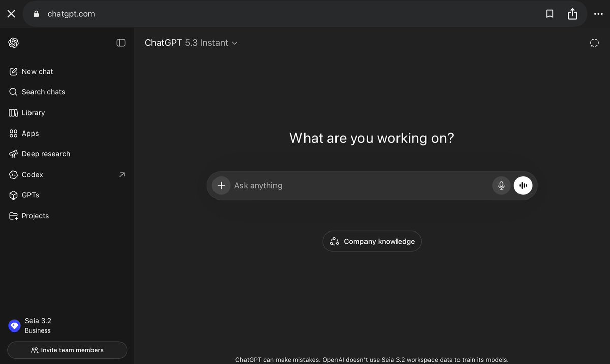
Task: Open Codex link in sidebar
Action: pyautogui.click(x=67, y=175)
